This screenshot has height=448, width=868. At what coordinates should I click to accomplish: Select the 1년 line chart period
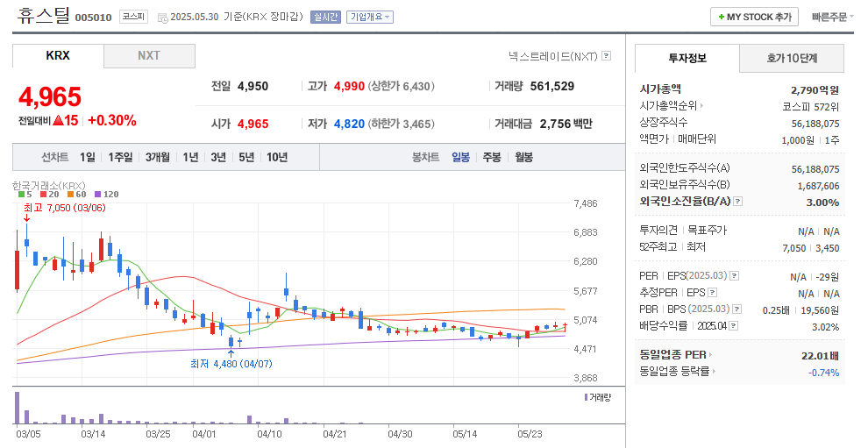(190, 157)
